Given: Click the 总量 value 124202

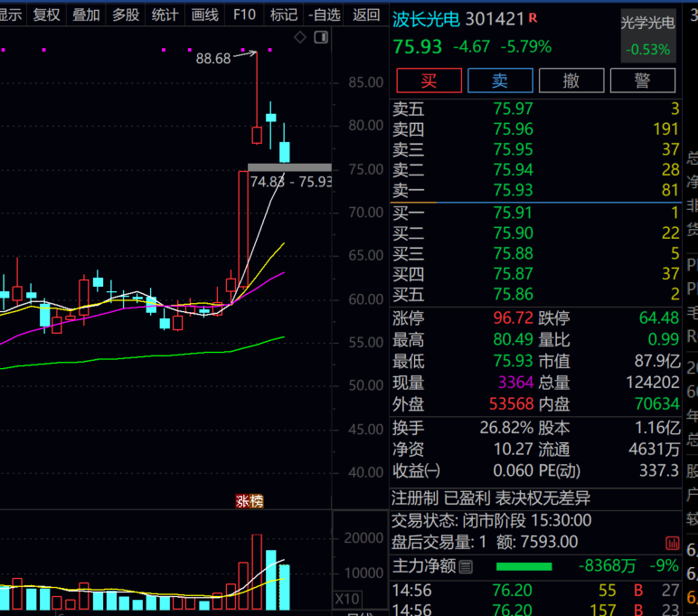Looking at the screenshot, I should (653, 383).
